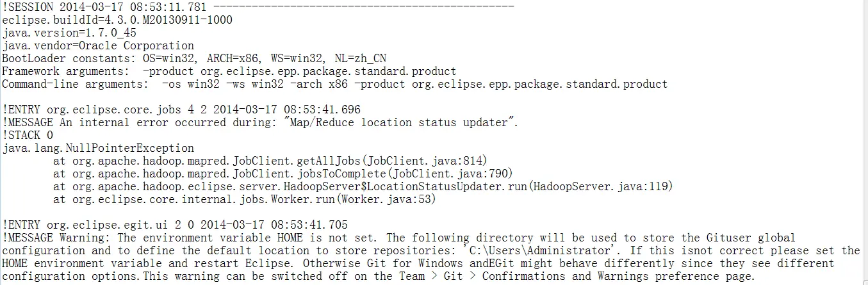This screenshot has width=868, height=285.
Task: Click the !SESSION timestamp line
Action: coord(258,7)
